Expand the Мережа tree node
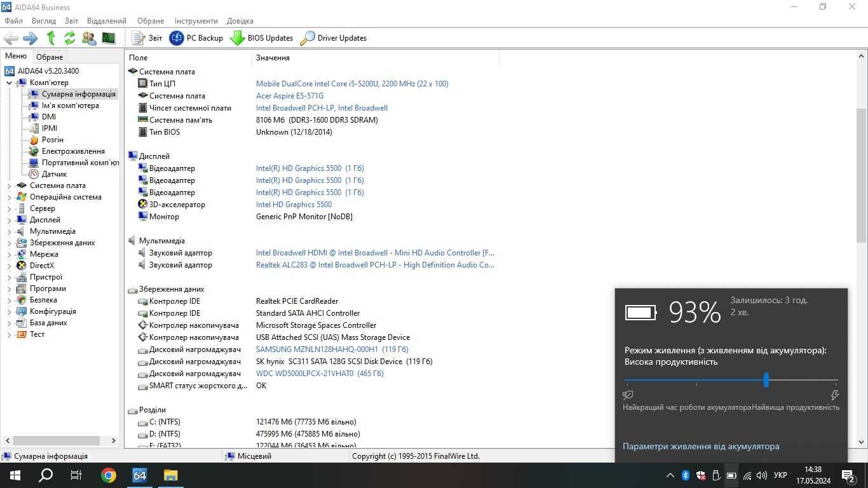This screenshot has width=868, height=488. point(9,254)
